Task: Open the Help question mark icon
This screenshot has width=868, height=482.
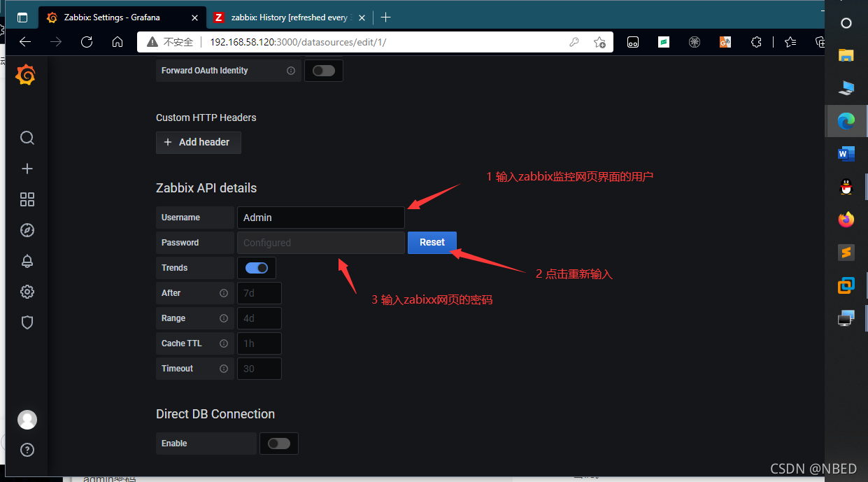Action: (27, 450)
